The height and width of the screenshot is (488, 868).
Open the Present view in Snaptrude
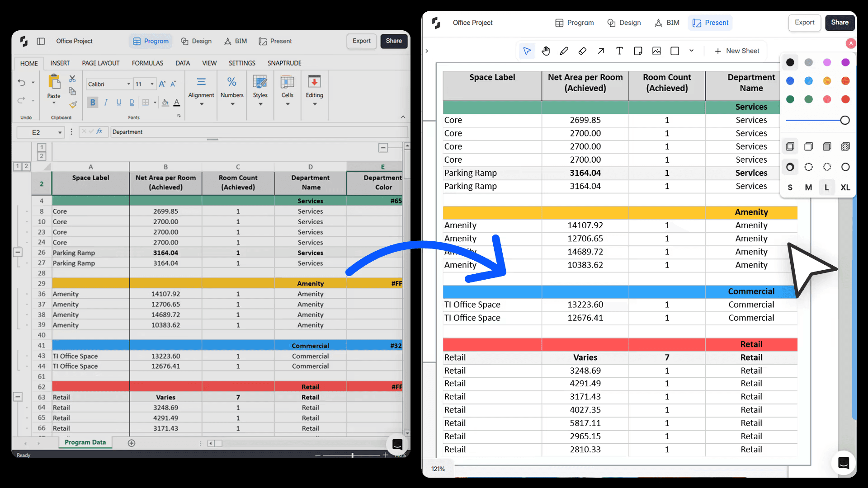pos(710,23)
